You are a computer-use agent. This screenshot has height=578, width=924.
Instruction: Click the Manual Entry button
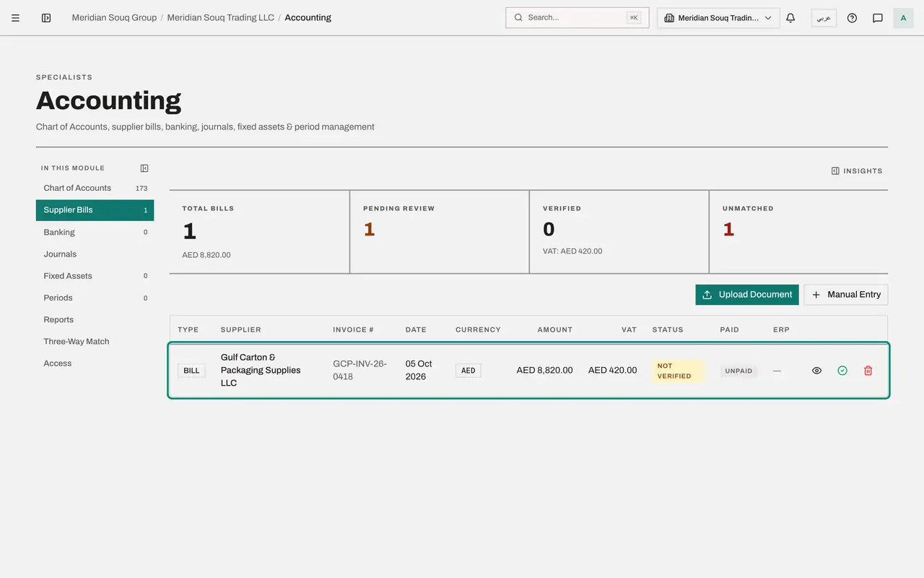[846, 295]
